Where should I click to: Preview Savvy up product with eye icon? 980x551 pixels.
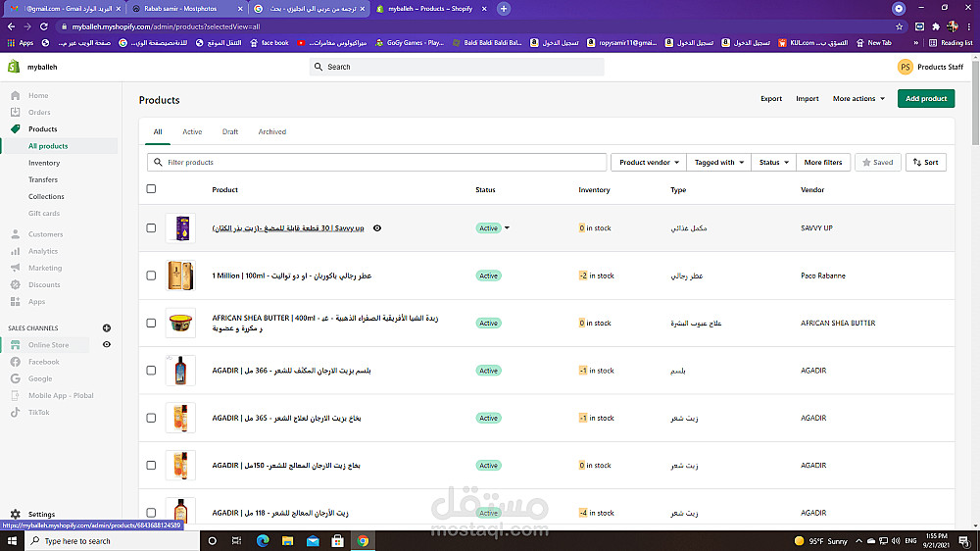(x=377, y=228)
